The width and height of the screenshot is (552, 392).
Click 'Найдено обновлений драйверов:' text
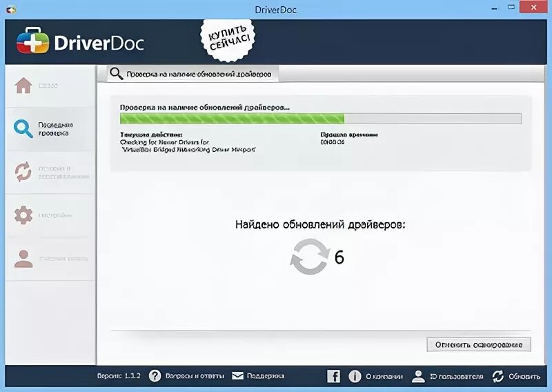(320, 224)
